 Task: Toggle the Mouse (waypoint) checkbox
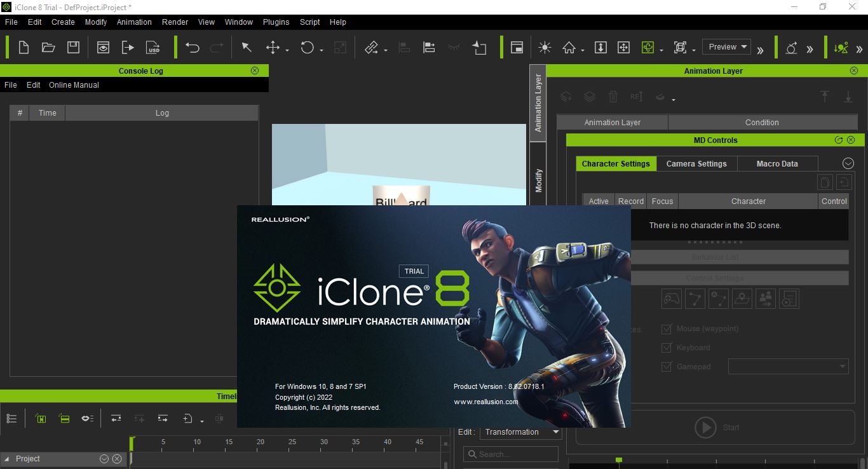(667, 329)
